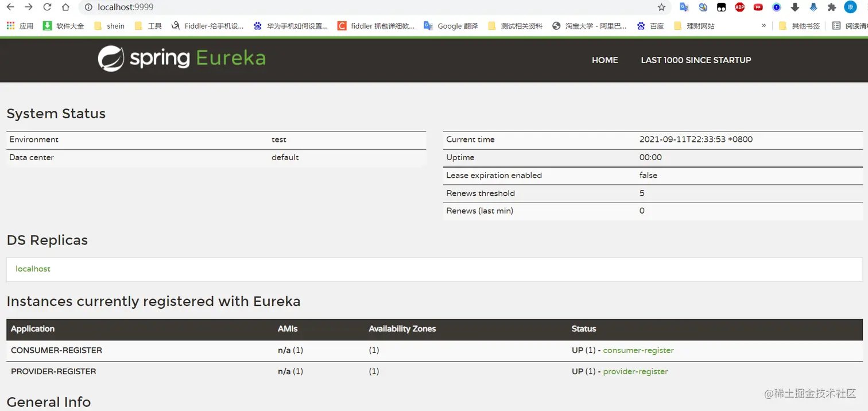Screen dimensions: 868x411
Task: Select the PROVIDER-REGISTER application cell
Action: pyautogui.click(x=53, y=371)
